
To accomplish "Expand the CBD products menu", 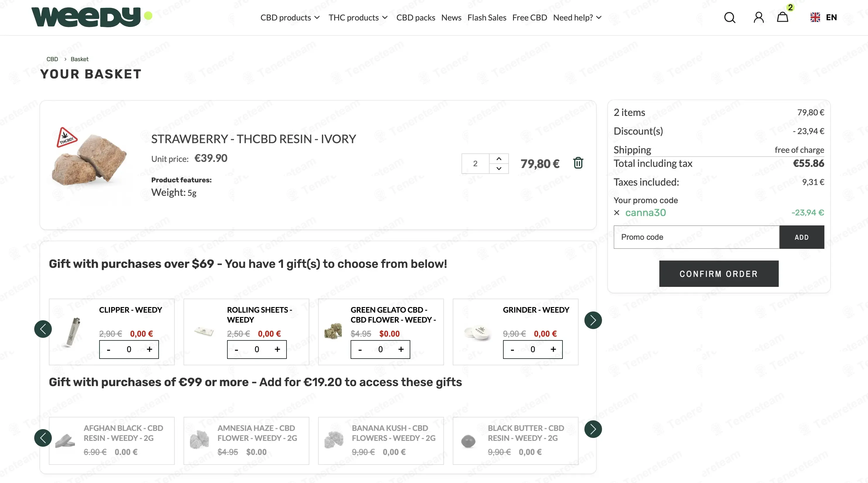I will (x=290, y=18).
